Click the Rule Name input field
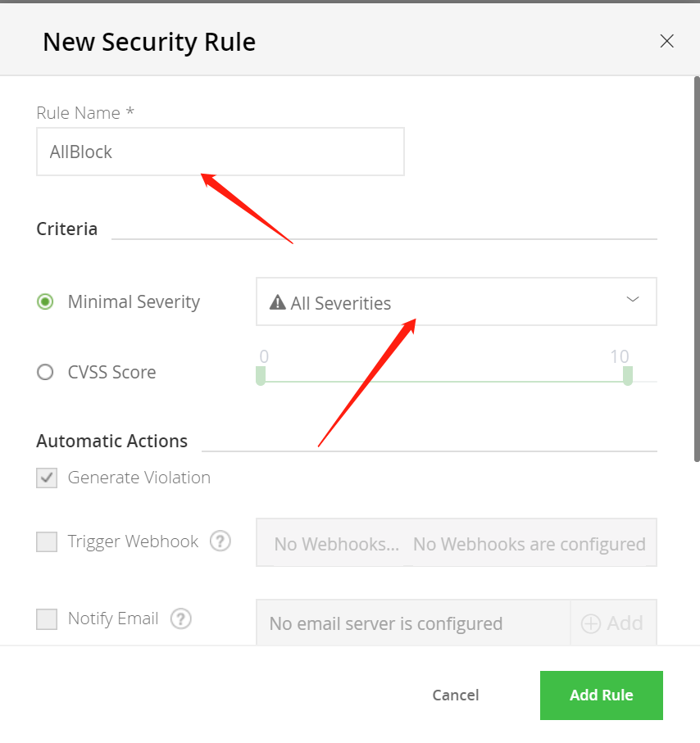The height and width of the screenshot is (743, 700). click(220, 152)
